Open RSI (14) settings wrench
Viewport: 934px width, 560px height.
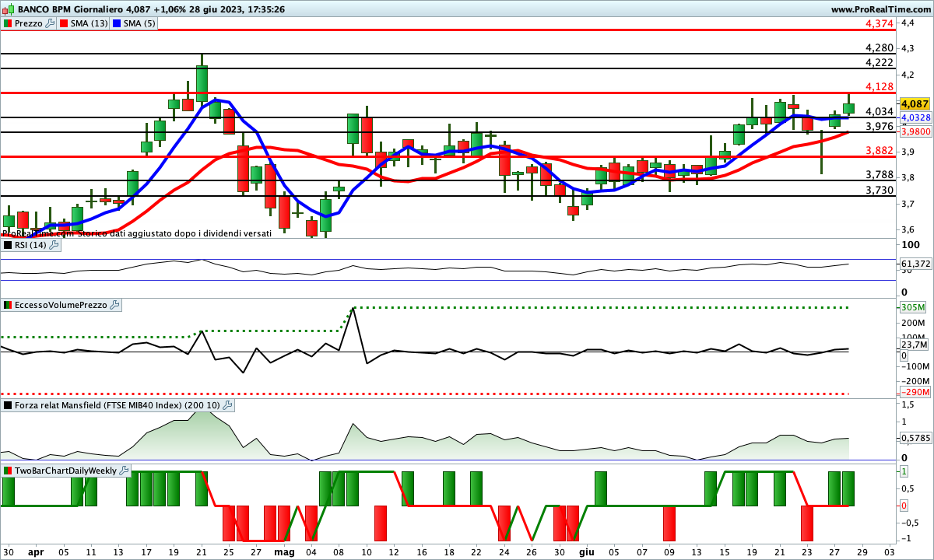tap(54, 245)
